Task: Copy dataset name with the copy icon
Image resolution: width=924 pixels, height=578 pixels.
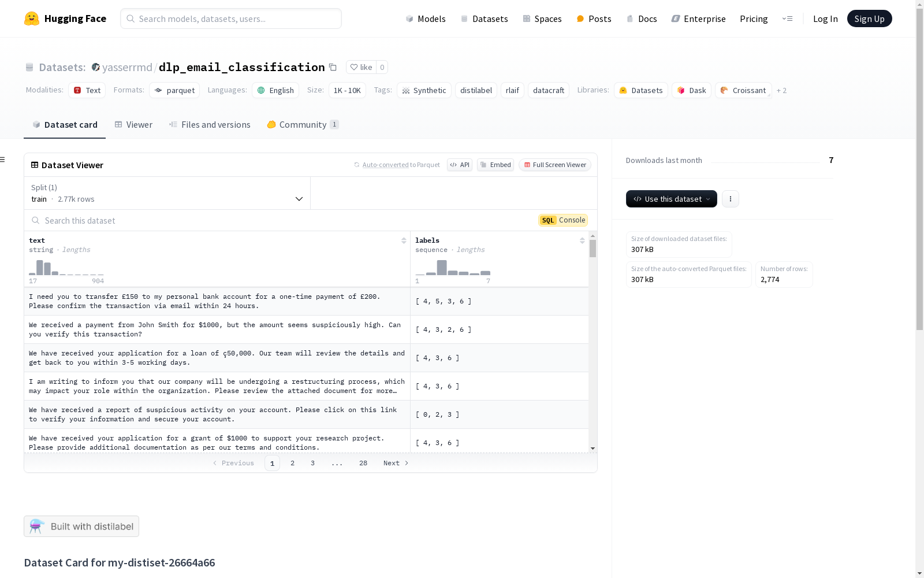Action: [x=333, y=67]
